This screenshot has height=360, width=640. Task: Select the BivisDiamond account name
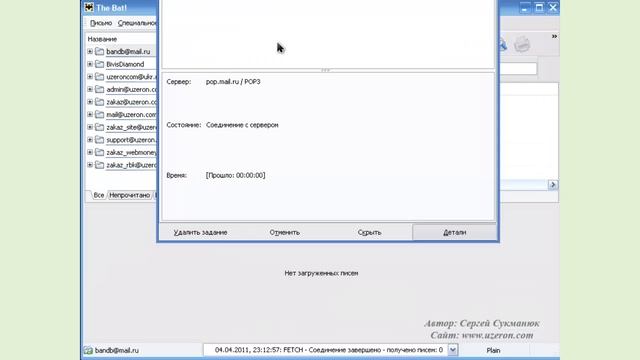pyautogui.click(x=125, y=64)
